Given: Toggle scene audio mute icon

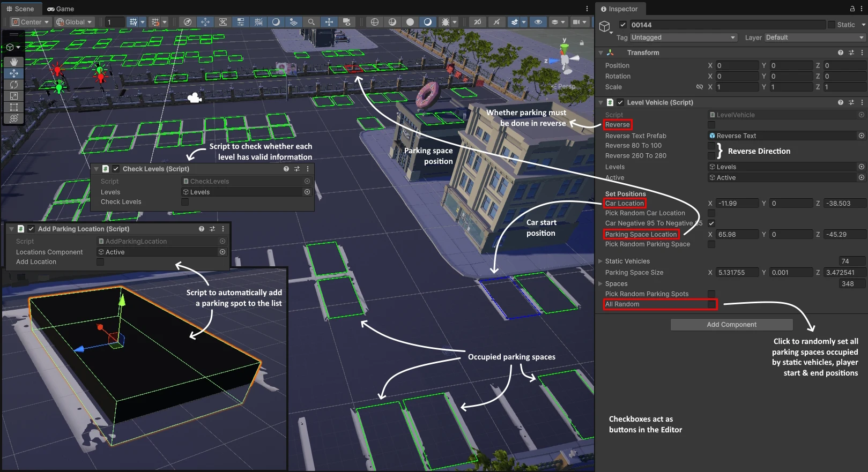Looking at the screenshot, I should [496, 22].
